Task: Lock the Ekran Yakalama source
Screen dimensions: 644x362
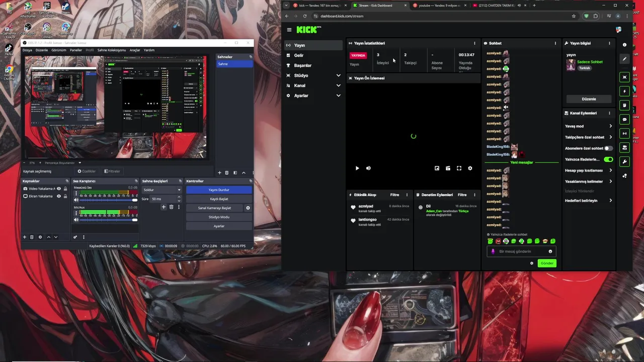Action: pos(65,196)
